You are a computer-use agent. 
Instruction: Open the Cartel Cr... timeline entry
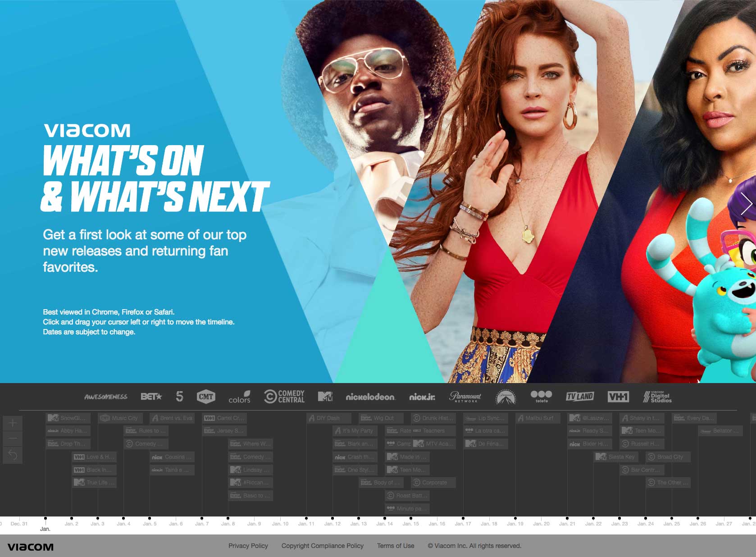225,418
